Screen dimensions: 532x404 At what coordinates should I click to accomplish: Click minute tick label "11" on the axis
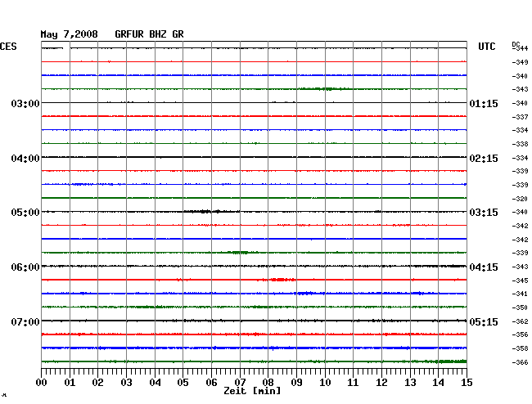pos(353,382)
